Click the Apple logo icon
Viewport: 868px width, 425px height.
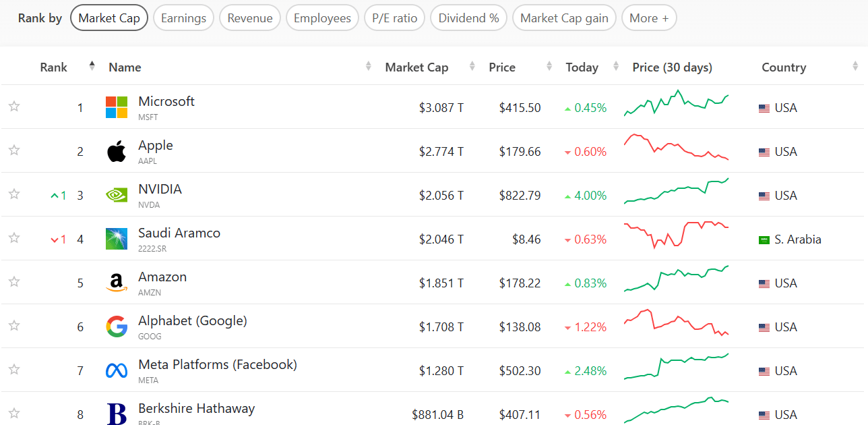coord(117,152)
